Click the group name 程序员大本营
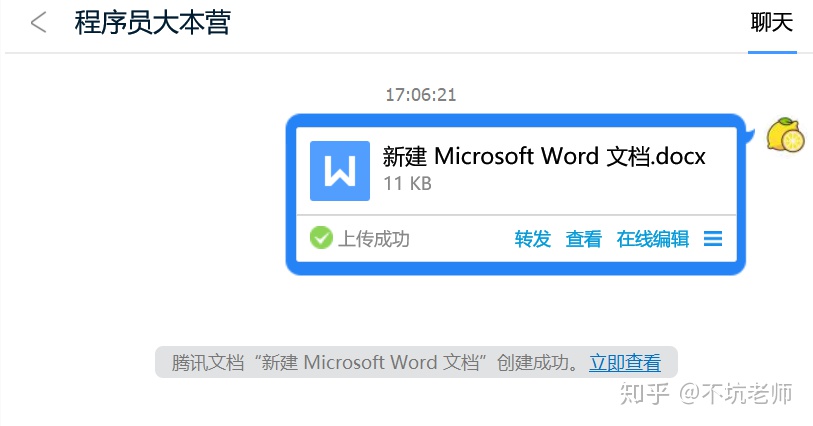The width and height of the screenshot is (813, 426). [x=152, y=23]
